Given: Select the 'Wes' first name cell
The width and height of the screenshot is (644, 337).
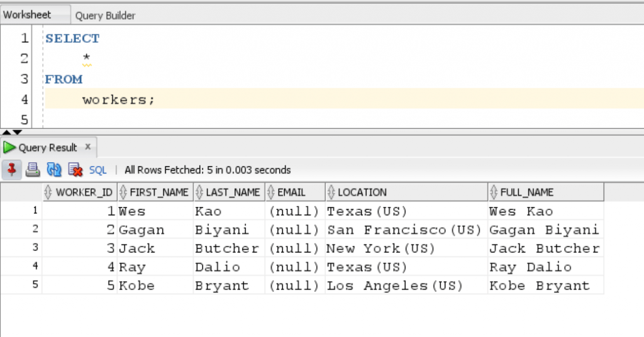Looking at the screenshot, I should point(155,211).
